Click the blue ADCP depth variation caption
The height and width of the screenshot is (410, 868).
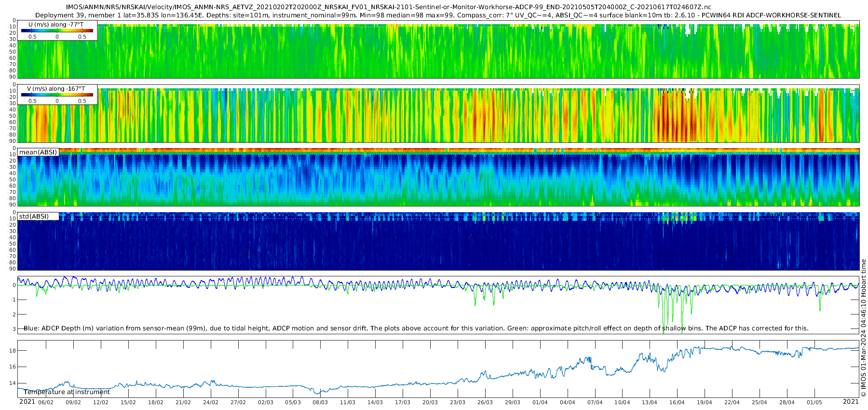(x=416, y=328)
